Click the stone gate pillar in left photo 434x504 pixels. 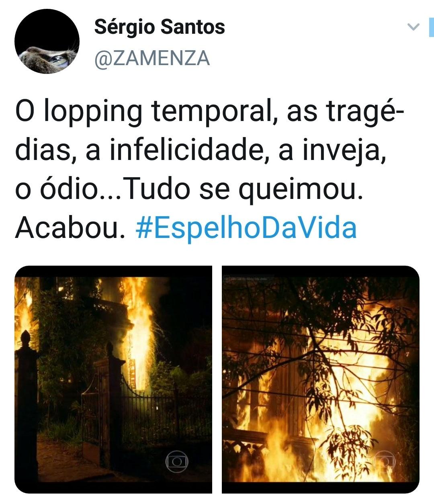[x=27, y=406]
